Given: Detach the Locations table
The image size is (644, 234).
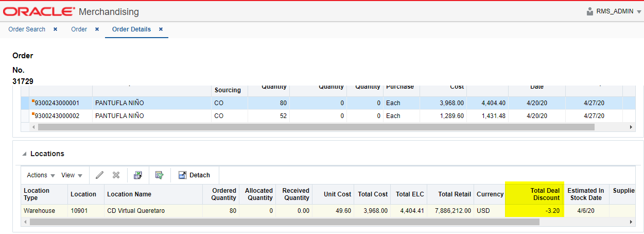Looking at the screenshot, I should [x=194, y=175].
